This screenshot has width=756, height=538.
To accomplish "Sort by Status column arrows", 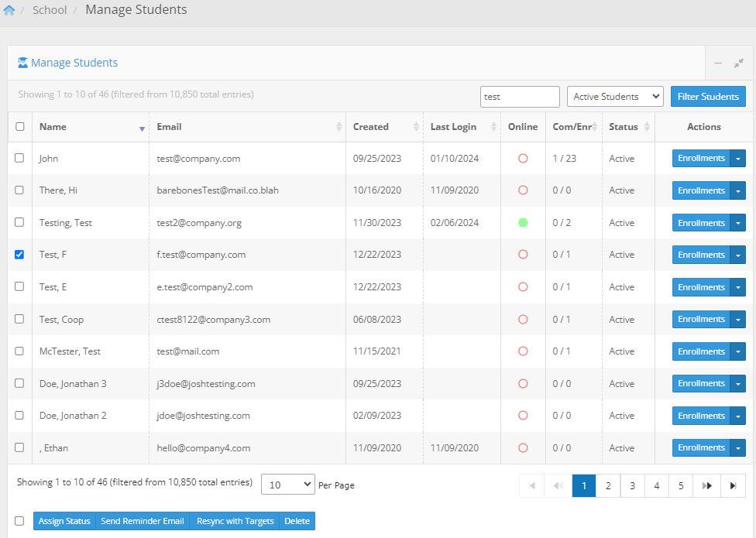I will pos(647,127).
